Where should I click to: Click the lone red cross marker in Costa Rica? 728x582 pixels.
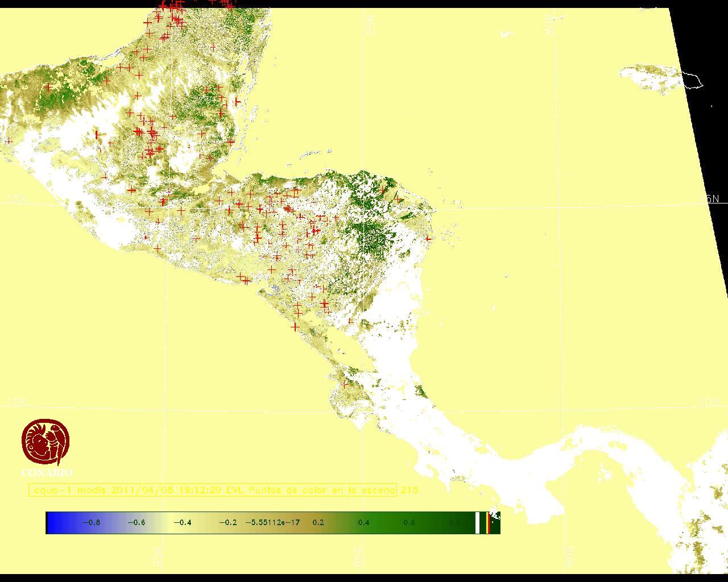pos(345,385)
